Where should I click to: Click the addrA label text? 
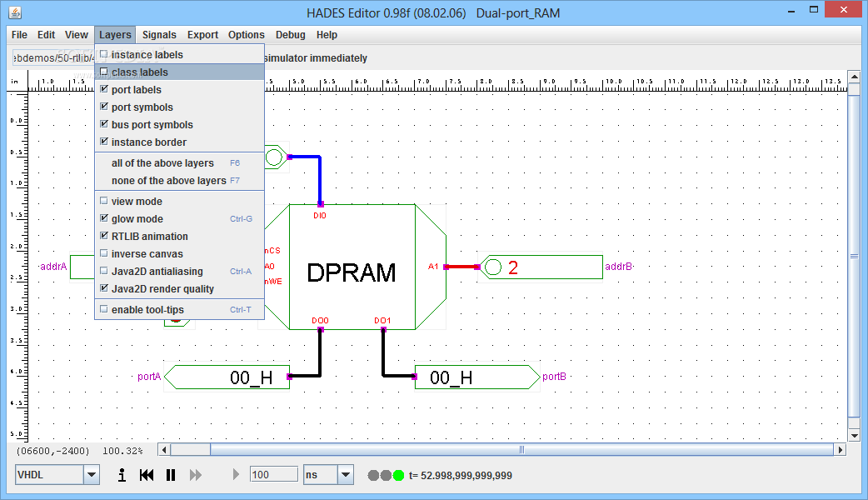pyautogui.click(x=53, y=267)
